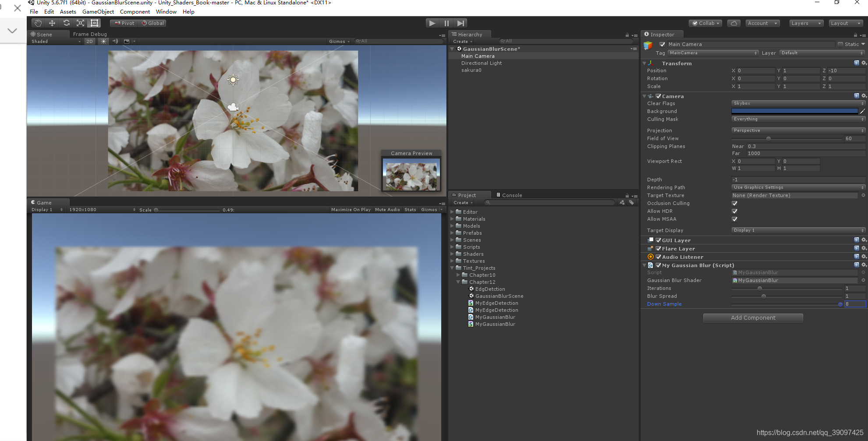Viewport: 868px width, 441px height.
Task: Open the Clear Flags dropdown
Action: pyautogui.click(x=798, y=103)
